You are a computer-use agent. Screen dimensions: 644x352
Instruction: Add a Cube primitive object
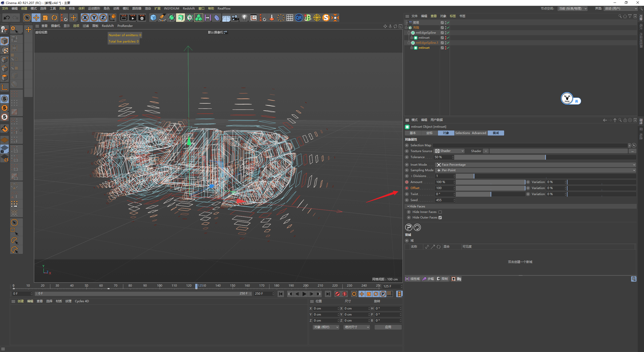click(153, 18)
